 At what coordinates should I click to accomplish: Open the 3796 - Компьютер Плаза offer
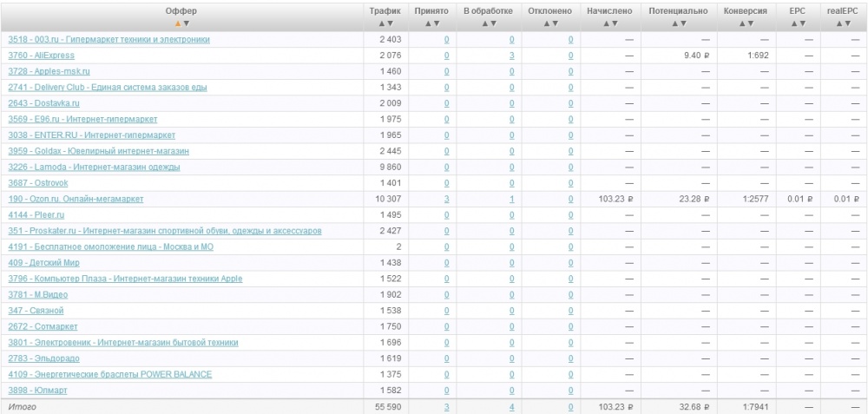pos(125,279)
